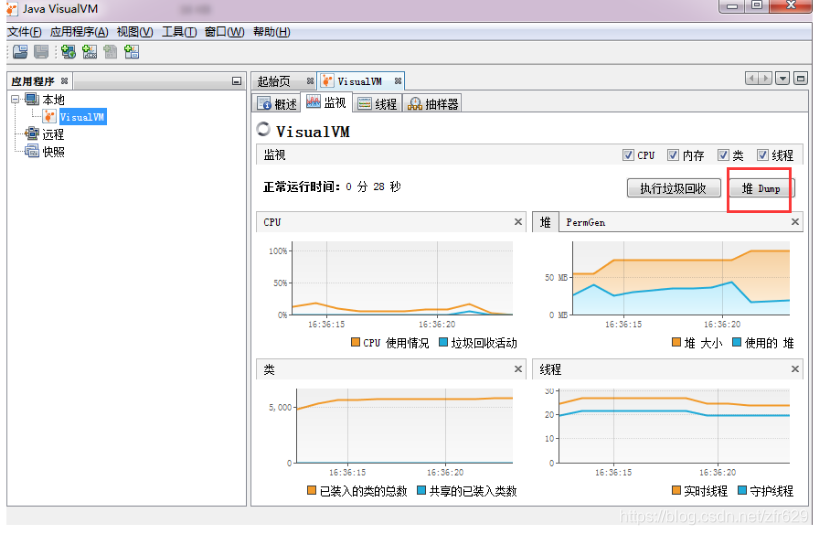Toggle the CPU checkbox
The height and width of the screenshot is (535, 818).
coord(628,155)
